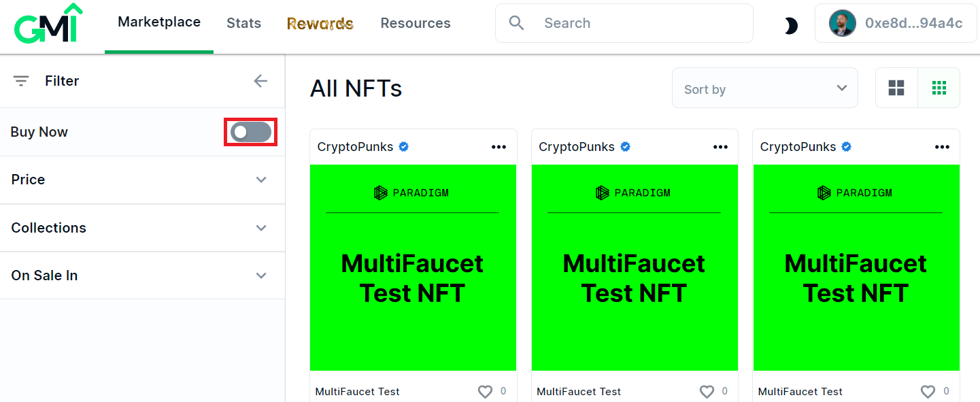Open the Resources menu
This screenshot has width=980, height=402.
click(x=416, y=23)
